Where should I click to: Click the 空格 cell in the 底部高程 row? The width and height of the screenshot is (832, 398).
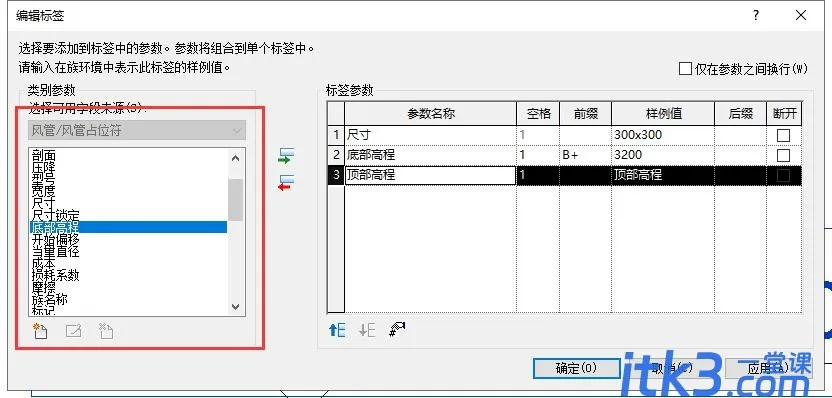coord(538,155)
